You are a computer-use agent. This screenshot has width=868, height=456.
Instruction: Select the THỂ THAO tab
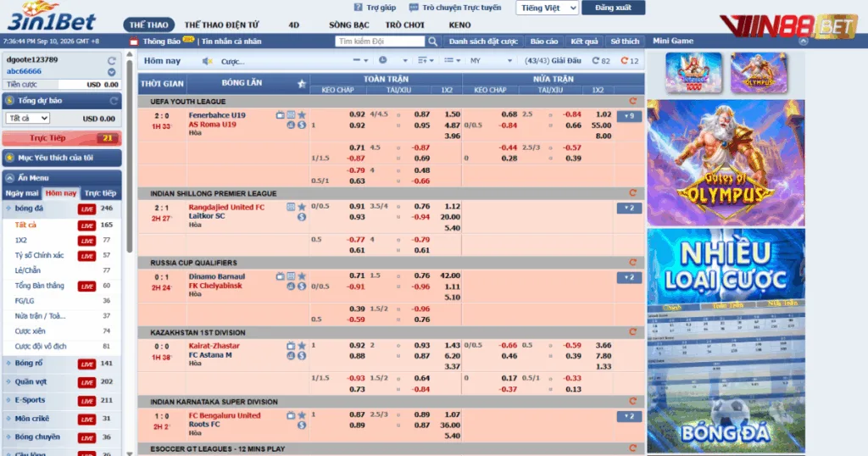coord(149,25)
